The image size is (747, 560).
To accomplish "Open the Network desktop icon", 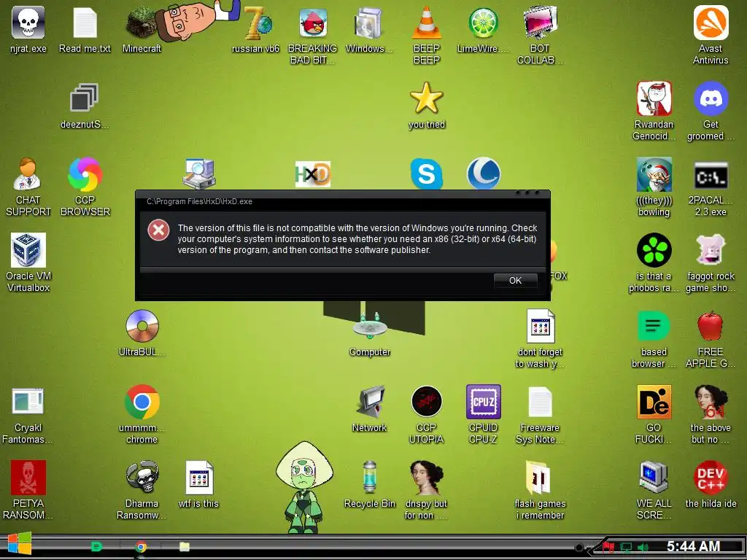I will pos(370,402).
